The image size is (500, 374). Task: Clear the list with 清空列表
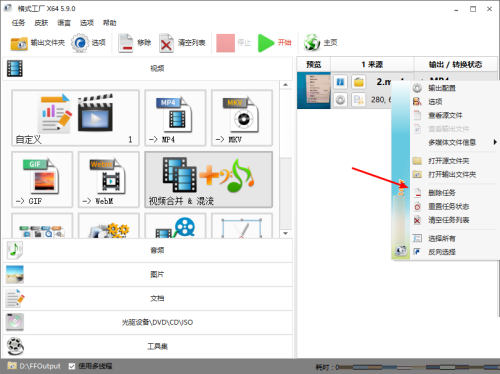click(182, 43)
